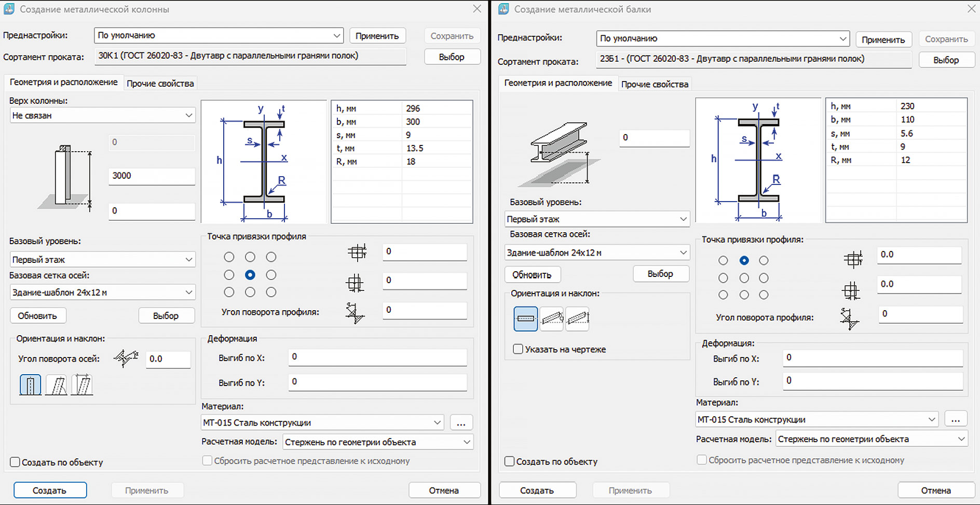Click 'Создать' button in column dialog

pyautogui.click(x=50, y=490)
